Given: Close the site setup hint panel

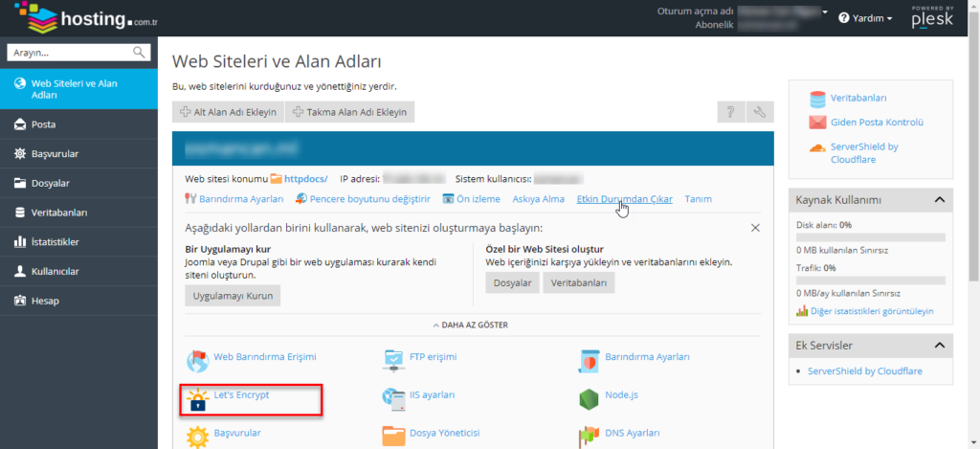Looking at the screenshot, I should (x=755, y=227).
